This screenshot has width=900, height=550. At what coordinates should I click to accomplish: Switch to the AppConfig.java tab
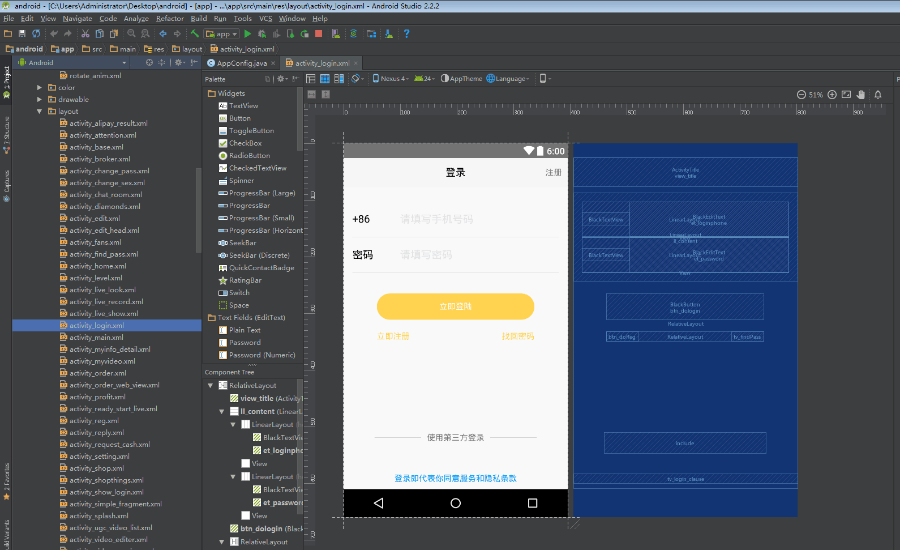(240, 63)
